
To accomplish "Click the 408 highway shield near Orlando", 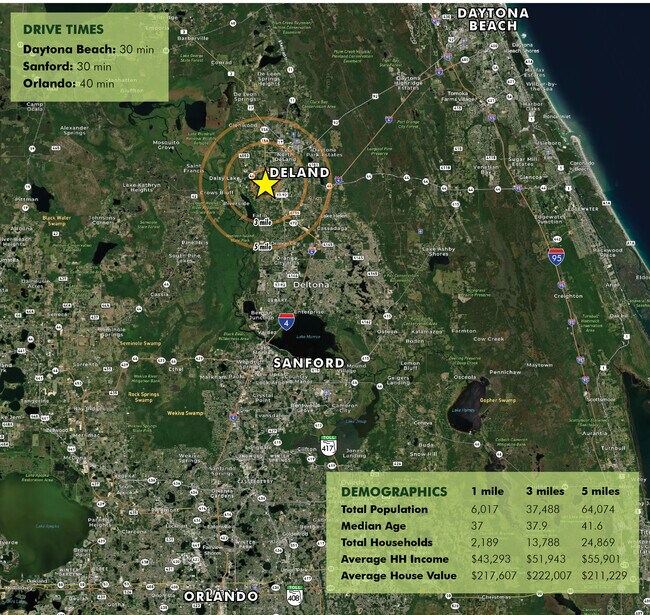I will coord(295,594).
